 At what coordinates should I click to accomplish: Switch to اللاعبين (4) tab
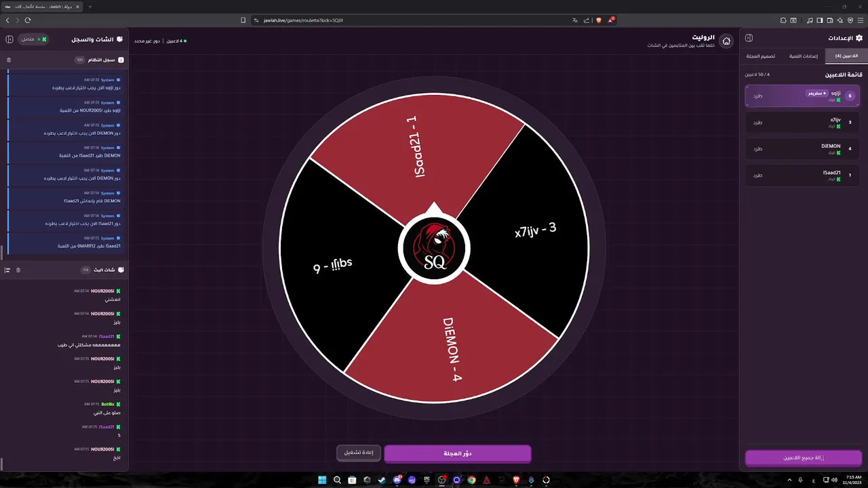846,56
